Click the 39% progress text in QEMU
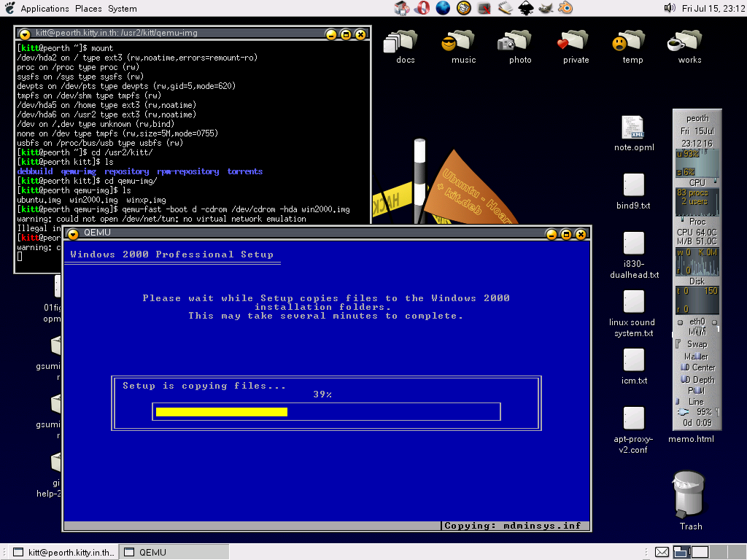The image size is (747, 560). coord(322,394)
